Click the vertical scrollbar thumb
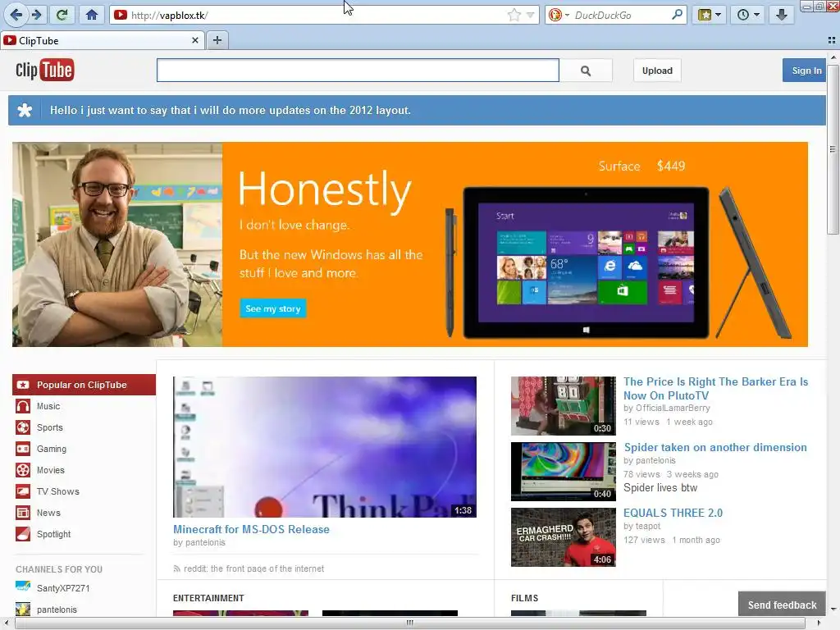The image size is (840, 630). click(x=833, y=149)
